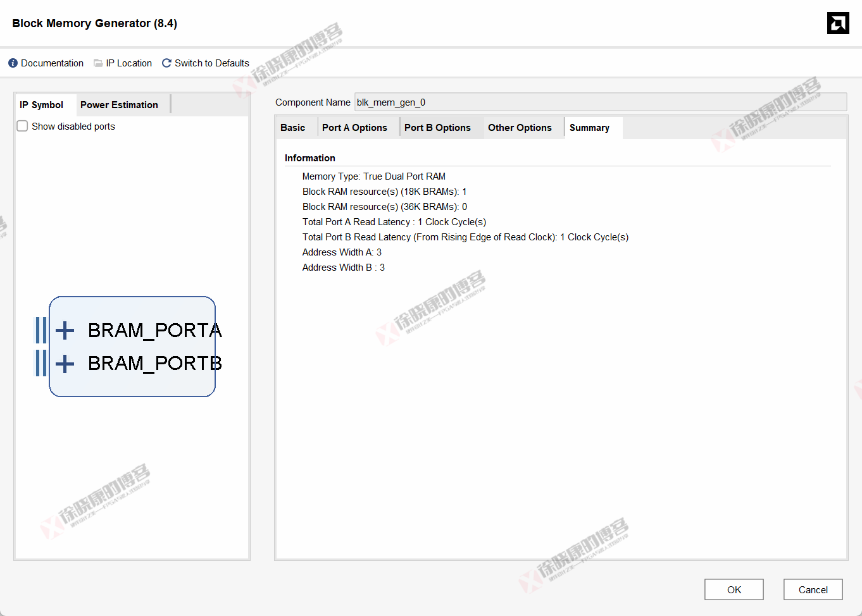Open the IP Location link

128,63
